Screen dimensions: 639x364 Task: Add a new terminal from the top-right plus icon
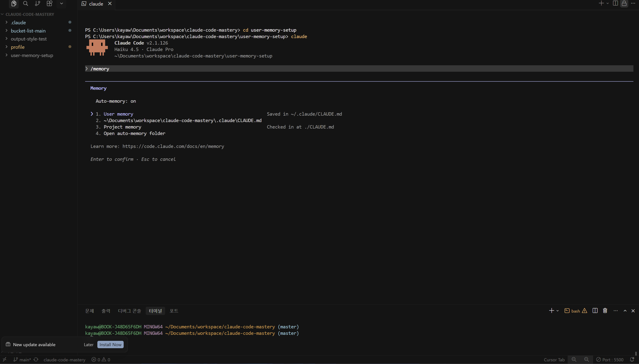pos(601,3)
